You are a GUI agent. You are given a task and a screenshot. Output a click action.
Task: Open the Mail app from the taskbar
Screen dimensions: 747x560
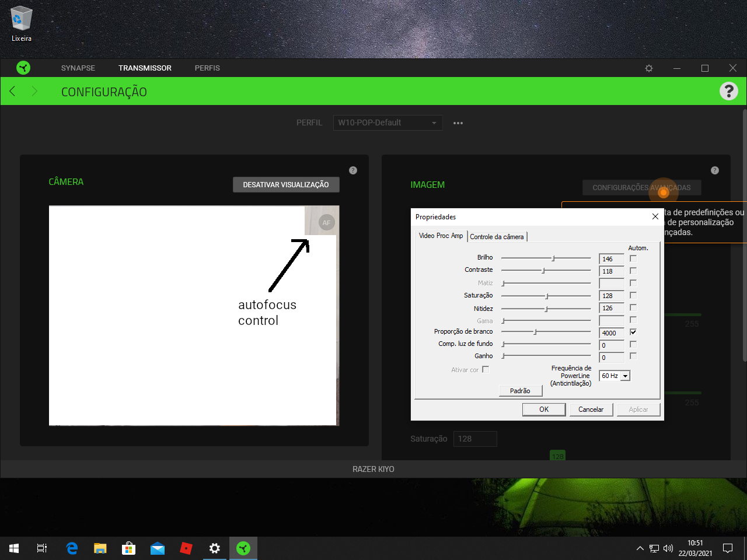(x=158, y=548)
